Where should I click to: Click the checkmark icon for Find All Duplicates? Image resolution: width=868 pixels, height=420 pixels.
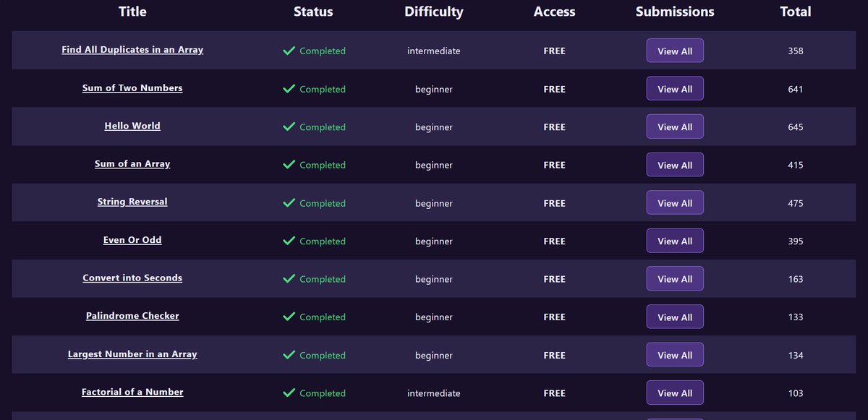click(x=289, y=51)
